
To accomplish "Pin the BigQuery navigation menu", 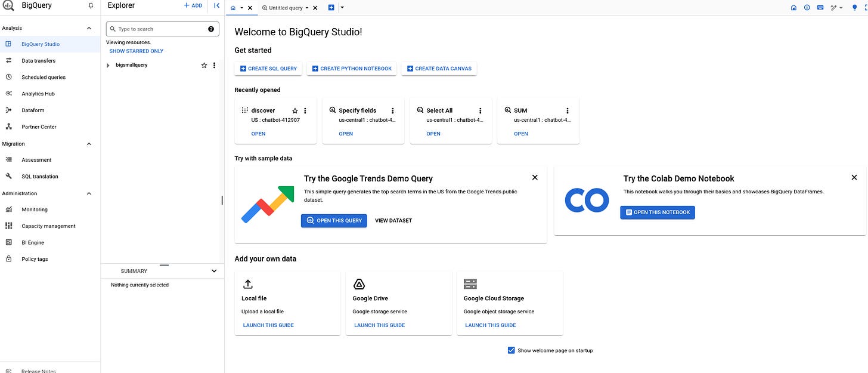I will pos(91,6).
